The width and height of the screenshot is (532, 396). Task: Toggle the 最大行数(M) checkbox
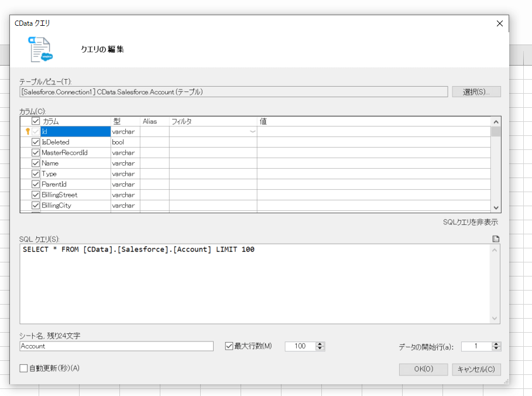tap(229, 346)
